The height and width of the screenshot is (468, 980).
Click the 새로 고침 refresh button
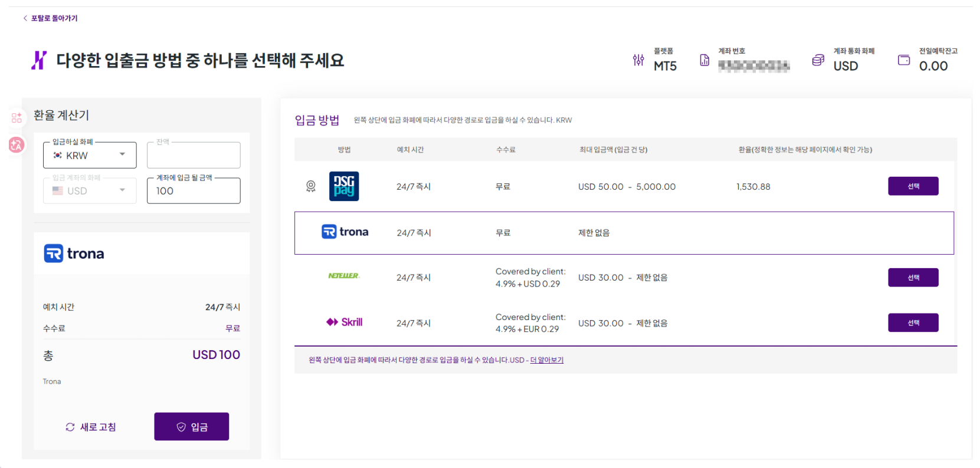[x=91, y=427]
